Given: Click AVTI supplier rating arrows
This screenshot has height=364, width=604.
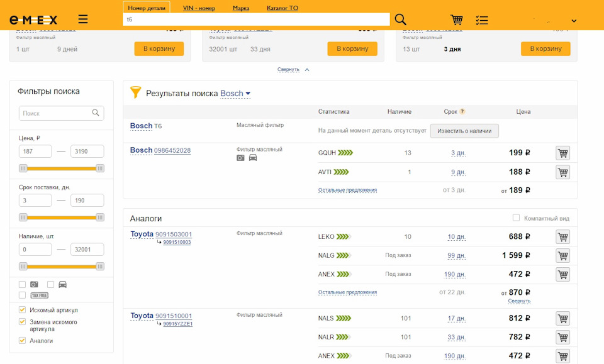Looking at the screenshot, I should (x=341, y=172).
